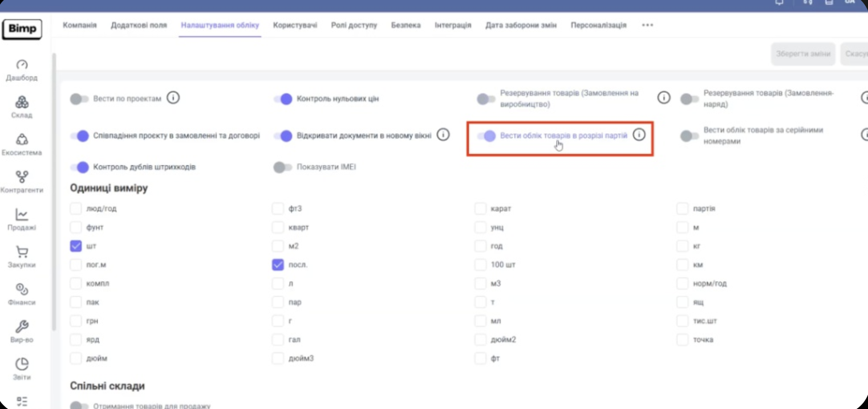Viewport: 868px width, 409px height.
Task: Open the Звіти reports section
Action: pyautogui.click(x=22, y=365)
